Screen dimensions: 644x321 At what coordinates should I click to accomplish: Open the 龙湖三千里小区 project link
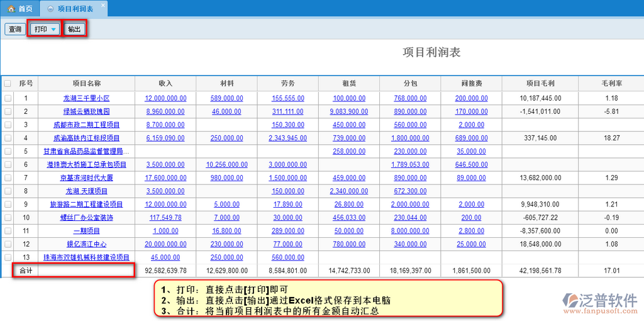86,98
